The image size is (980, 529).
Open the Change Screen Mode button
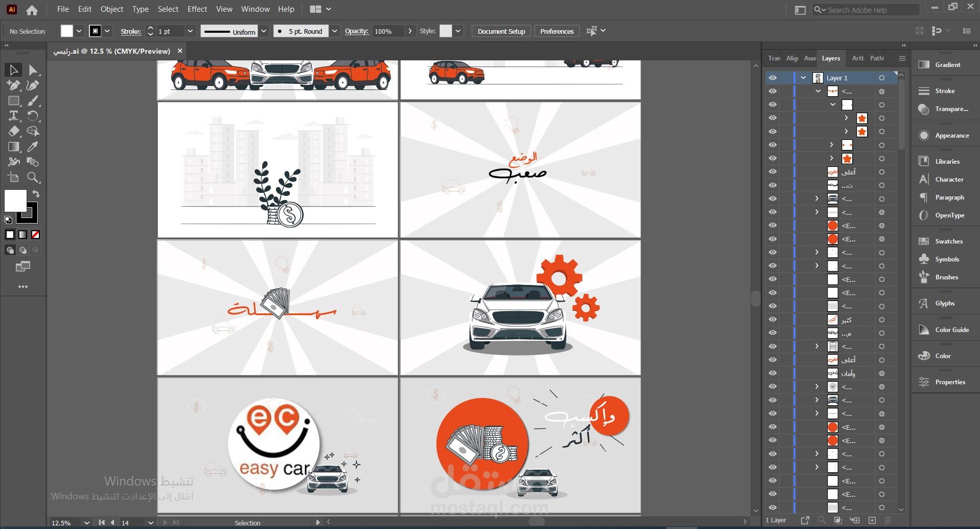click(23, 267)
